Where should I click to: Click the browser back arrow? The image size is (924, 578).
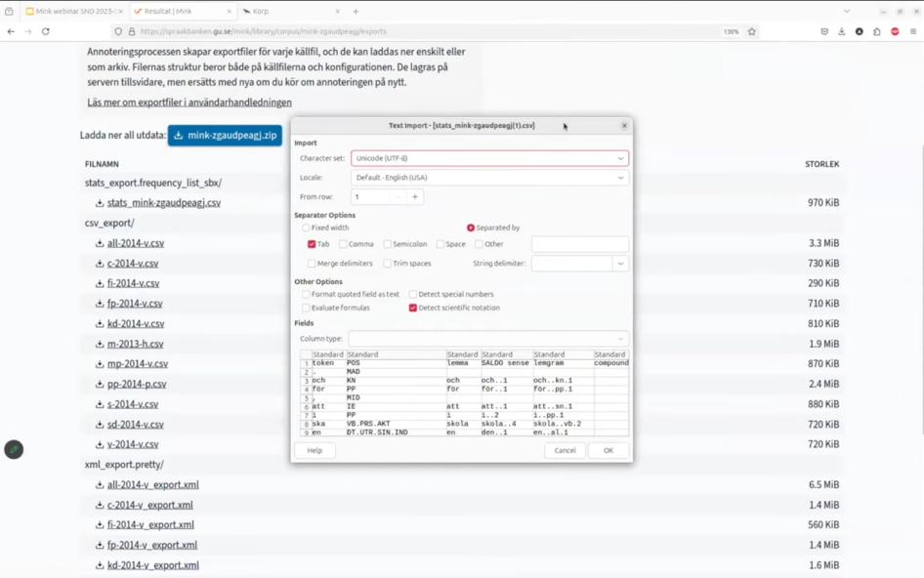point(11,31)
